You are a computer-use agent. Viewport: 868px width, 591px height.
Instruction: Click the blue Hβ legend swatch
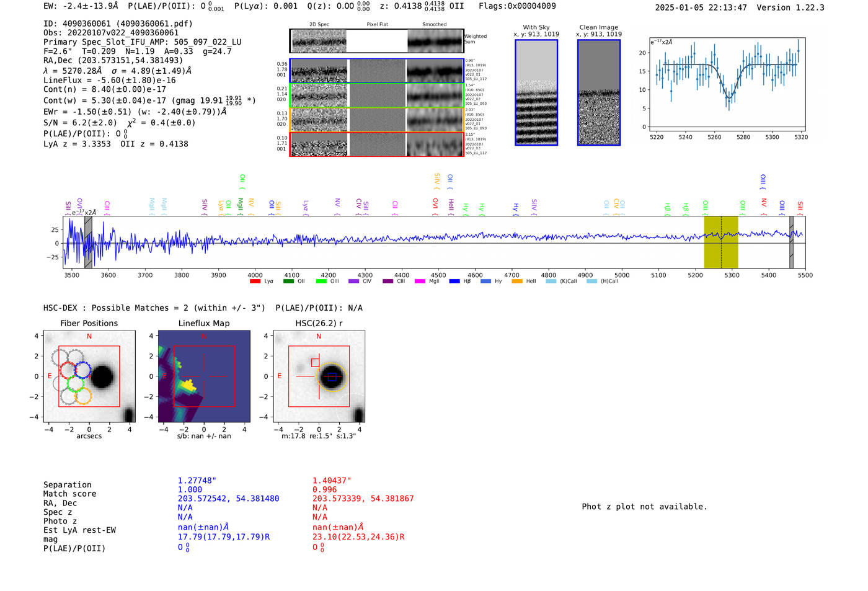pyautogui.click(x=454, y=281)
